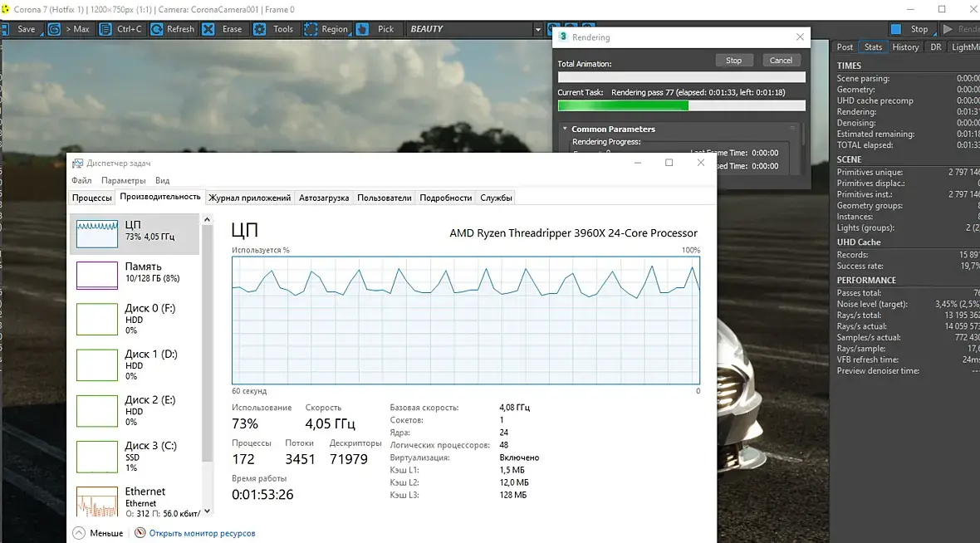Click the UHD Cache heading in Stats panel
Screen dimensions: 980x543
(x=859, y=242)
